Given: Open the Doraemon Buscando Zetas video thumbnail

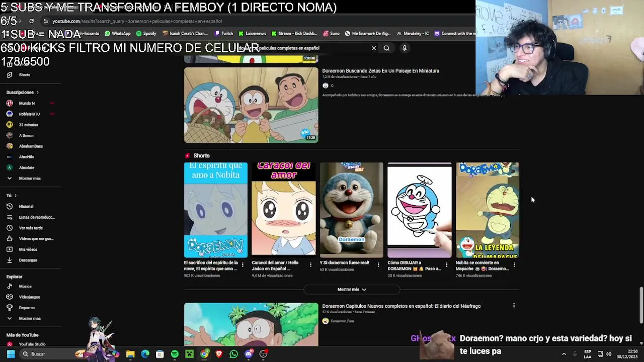Looking at the screenshot, I should (x=251, y=105).
